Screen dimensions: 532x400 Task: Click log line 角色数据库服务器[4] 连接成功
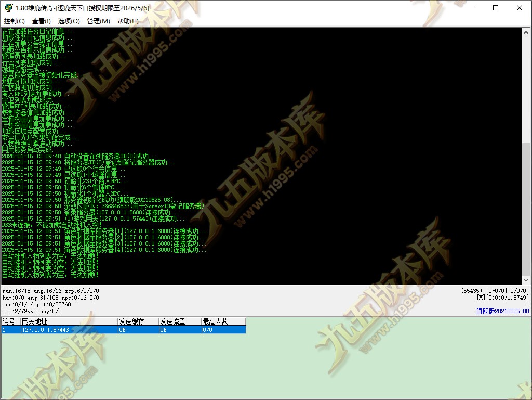tap(104, 250)
